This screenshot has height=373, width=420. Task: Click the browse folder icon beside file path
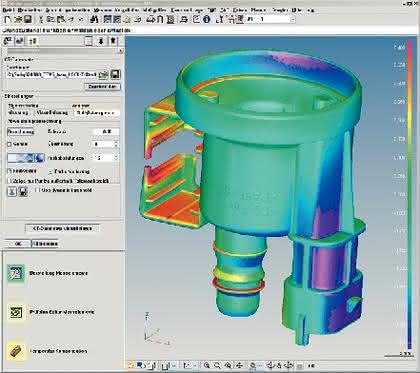coord(104,74)
